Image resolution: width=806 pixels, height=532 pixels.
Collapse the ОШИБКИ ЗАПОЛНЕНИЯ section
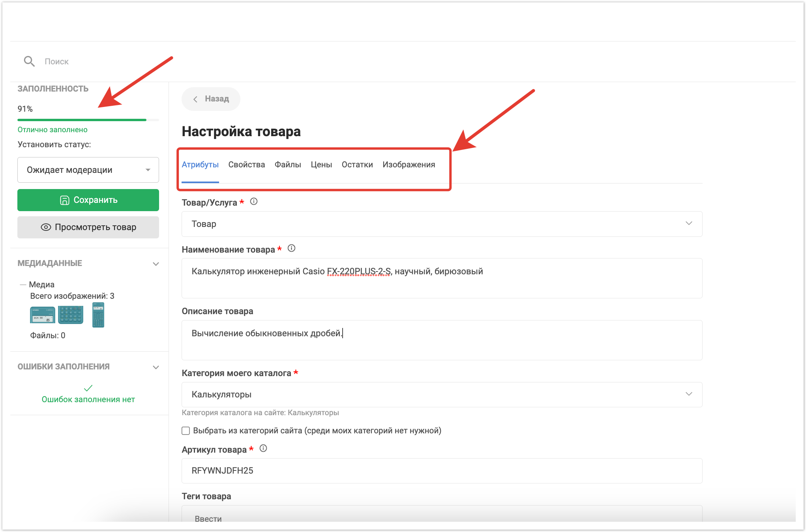(x=156, y=367)
